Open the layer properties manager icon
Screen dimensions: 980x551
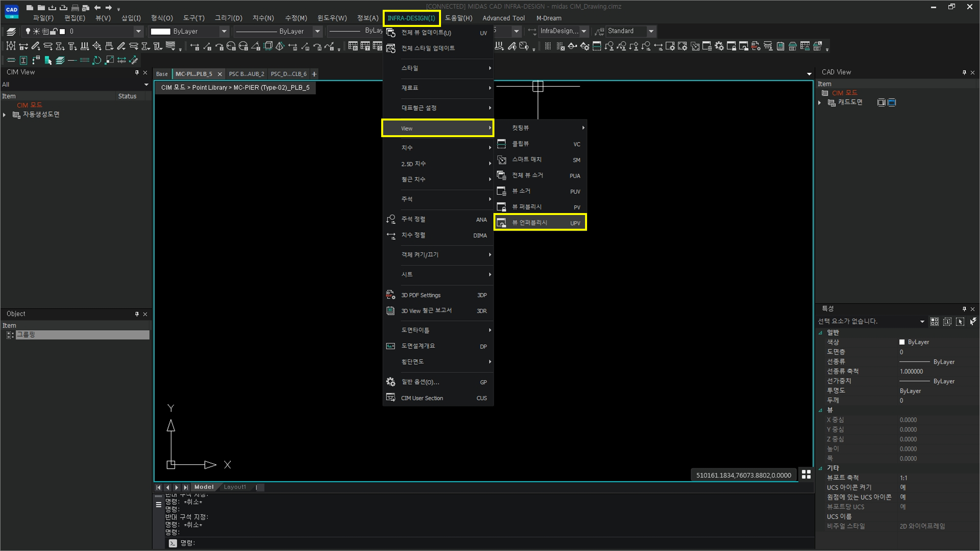coord(11,31)
